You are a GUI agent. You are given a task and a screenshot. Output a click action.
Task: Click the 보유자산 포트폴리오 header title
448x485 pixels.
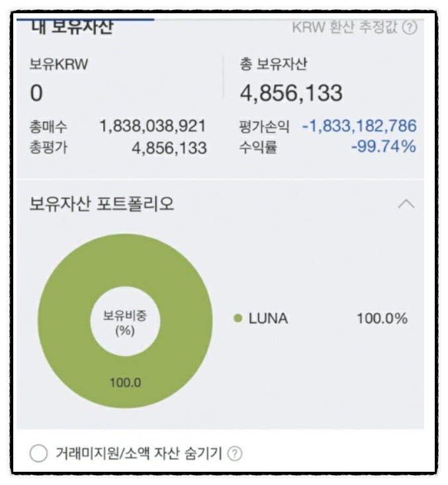(x=102, y=204)
